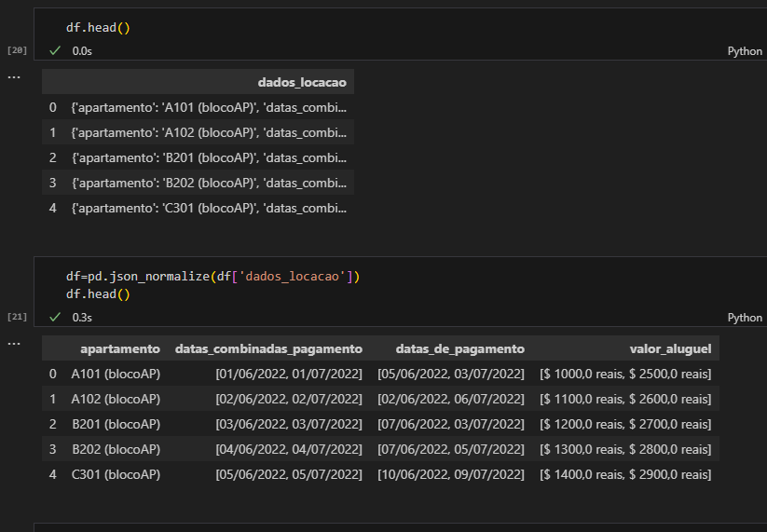Click the [04/06/2022, 04/07/2022] cell
Viewport: 767px width, 532px height.
pyautogui.click(x=289, y=449)
